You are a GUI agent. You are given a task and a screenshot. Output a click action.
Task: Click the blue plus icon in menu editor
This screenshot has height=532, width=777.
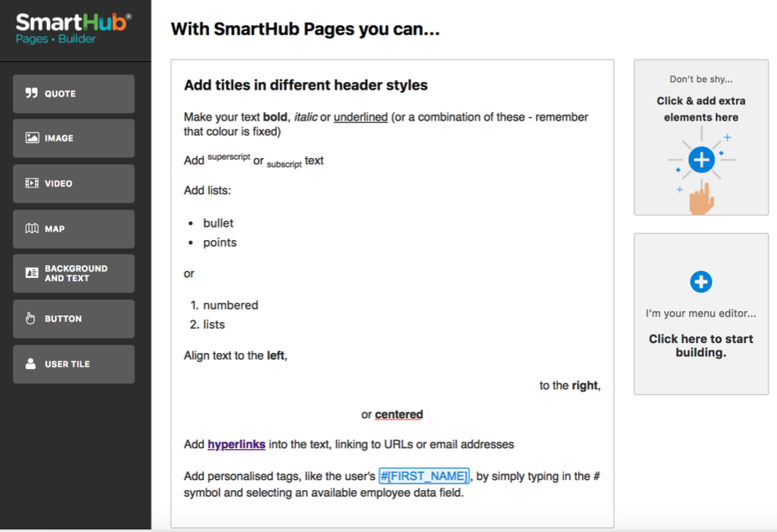click(701, 282)
